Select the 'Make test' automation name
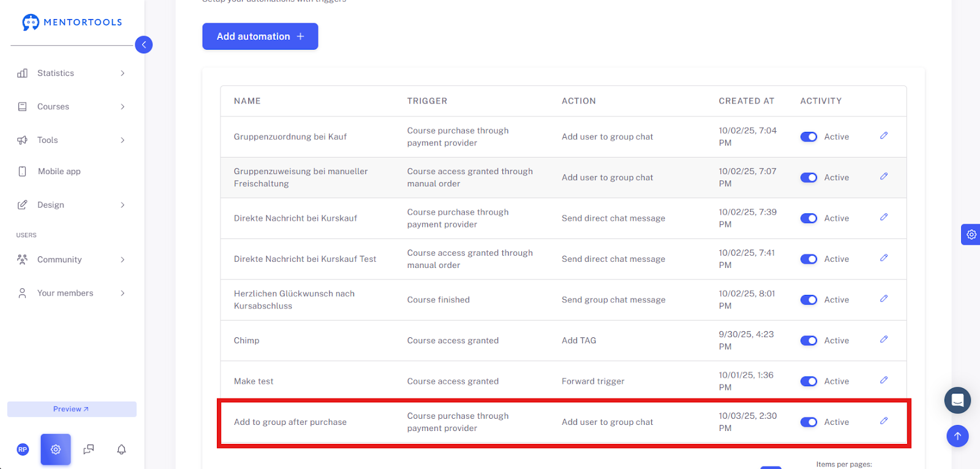 click(x=254, y=381)
